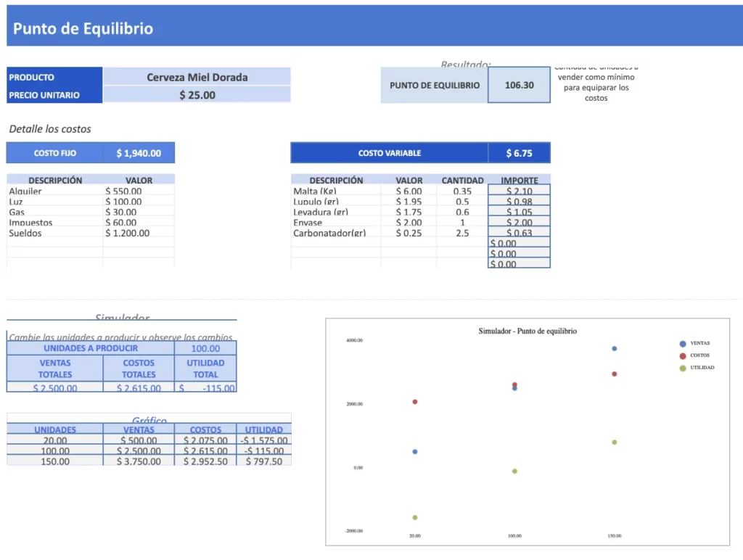Select the product name cell Cerveza Miel Dorada
The width and height of the screenshot is (743, 560).
pyautogui.click(x=197, y=77)
